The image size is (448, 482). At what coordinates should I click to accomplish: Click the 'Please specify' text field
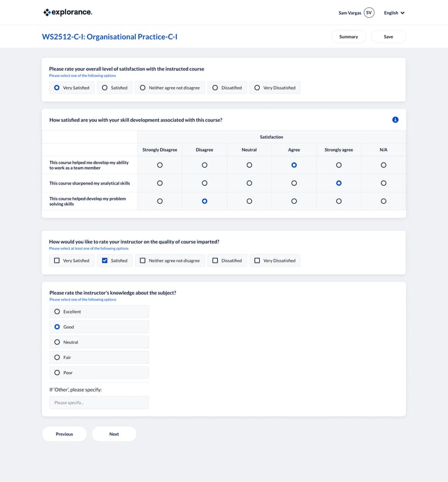click(x=99, y=402)
